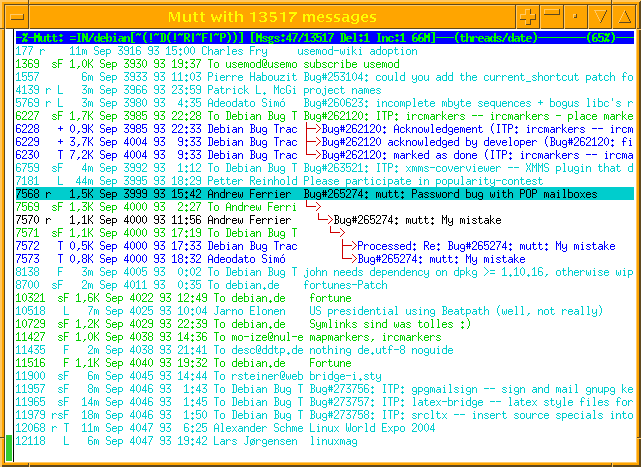Click the small dot button in title bar
641x467 pixels.
pyautogui.click(x=576, y=17)
